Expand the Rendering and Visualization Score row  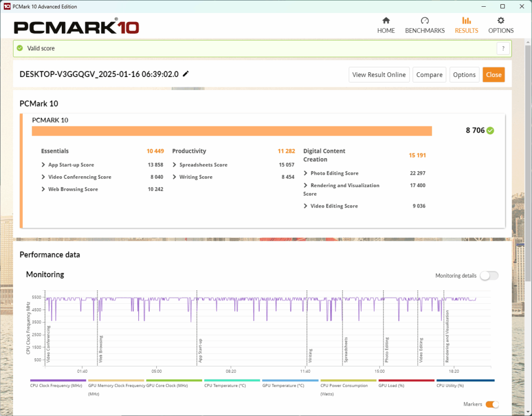click(305, 186)
